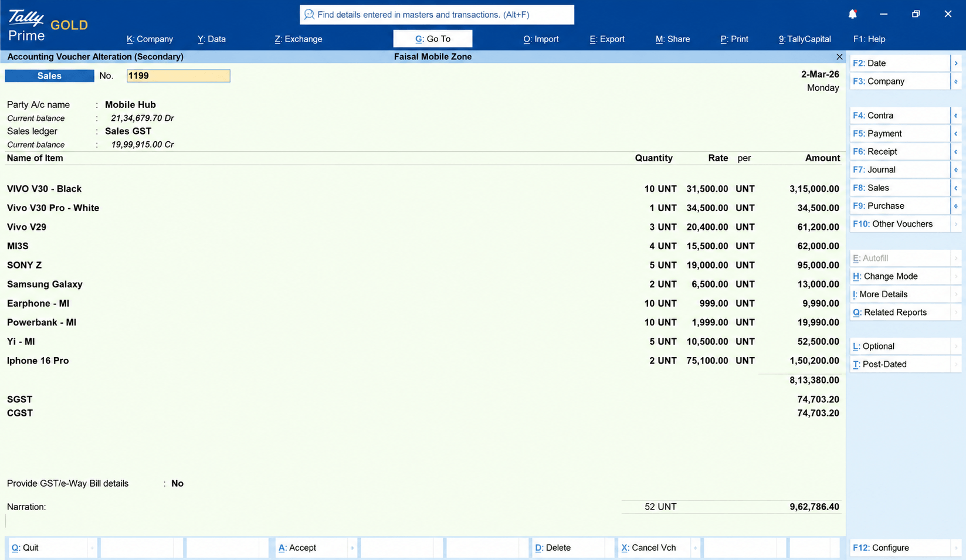Click the F3: Company button
Image resolution: width=966 pixels, height=560 pixels.
tap(900, 82)
